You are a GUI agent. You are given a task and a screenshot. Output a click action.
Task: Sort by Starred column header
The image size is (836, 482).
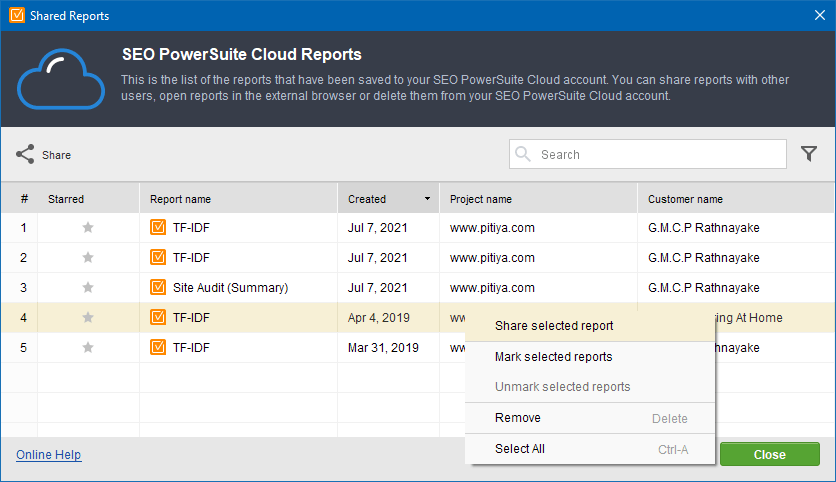[88, 199]
